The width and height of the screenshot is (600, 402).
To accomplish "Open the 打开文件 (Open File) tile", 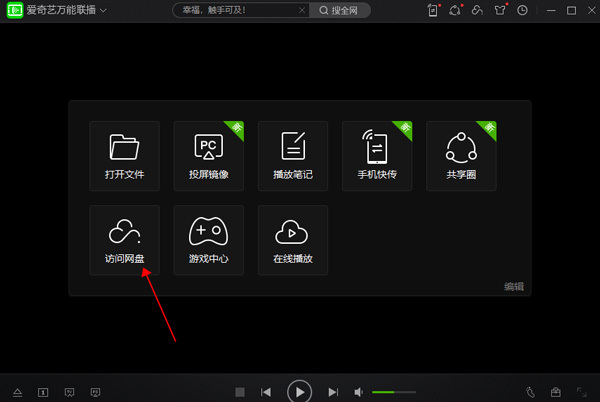I will pos(124,156).
